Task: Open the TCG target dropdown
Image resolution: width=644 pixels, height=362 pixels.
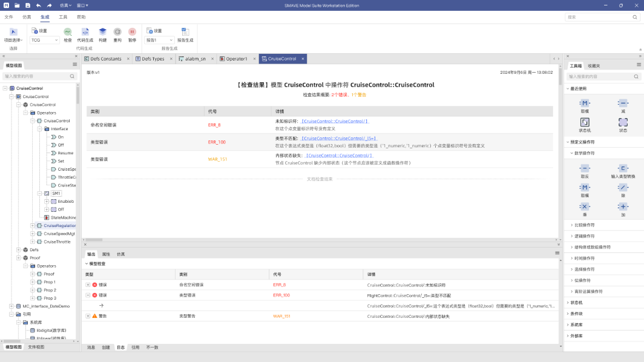Action: click(44, 41)
